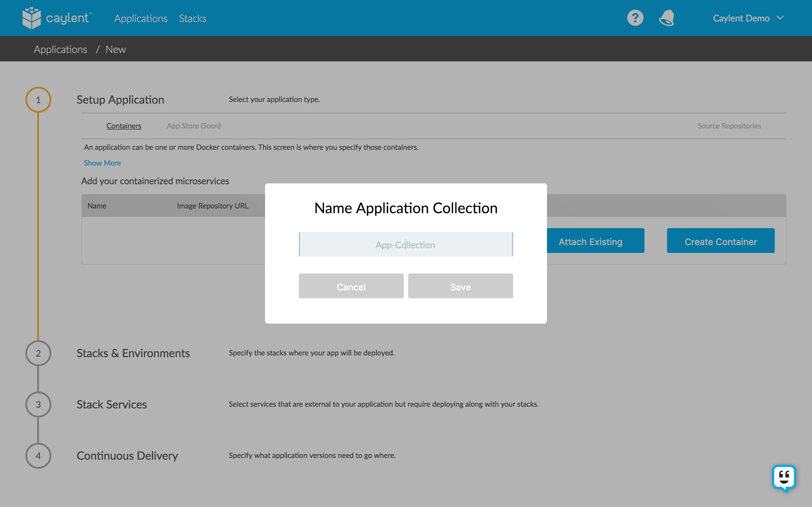
Task: Click the step 4 circle indicator
Action: 38,456
